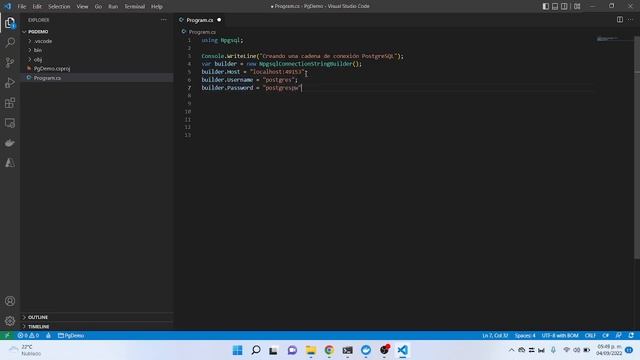Viewport: 640px width, 360px height.
Task: Open the Explorer view in activity bar
Action: pos(10,23)
